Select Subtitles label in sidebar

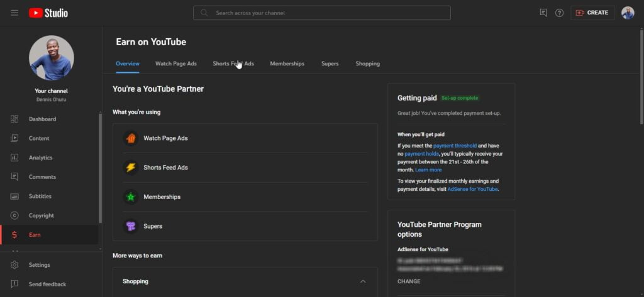click(40, 196)
